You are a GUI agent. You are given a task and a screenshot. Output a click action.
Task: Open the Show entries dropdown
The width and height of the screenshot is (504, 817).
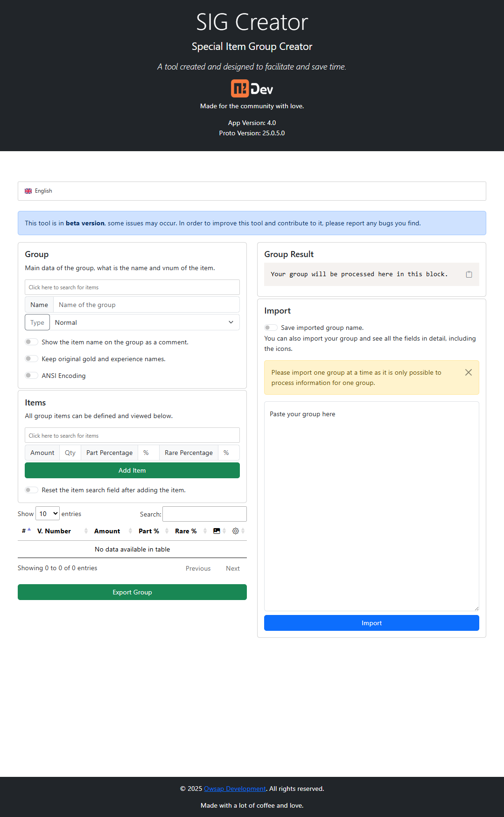[47, 513]
